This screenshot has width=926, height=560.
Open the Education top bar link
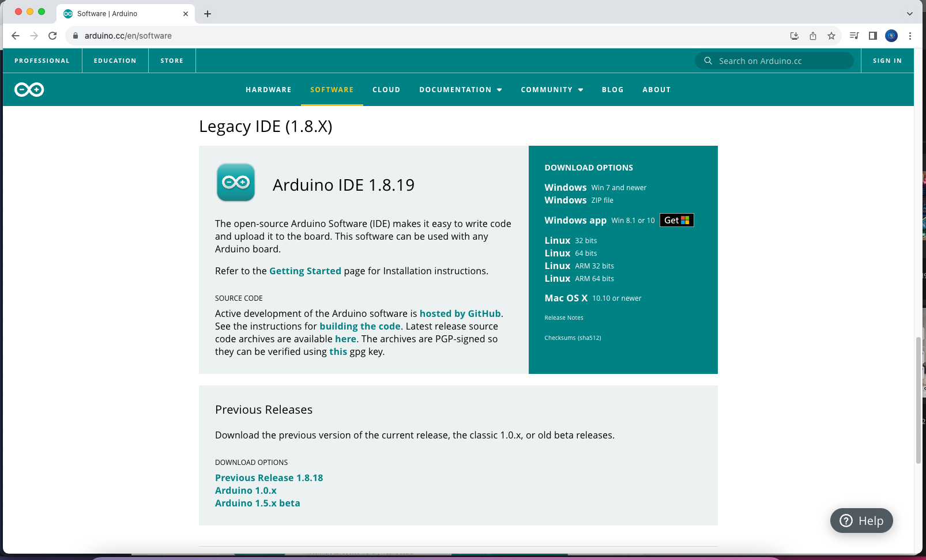coord(115,60)
